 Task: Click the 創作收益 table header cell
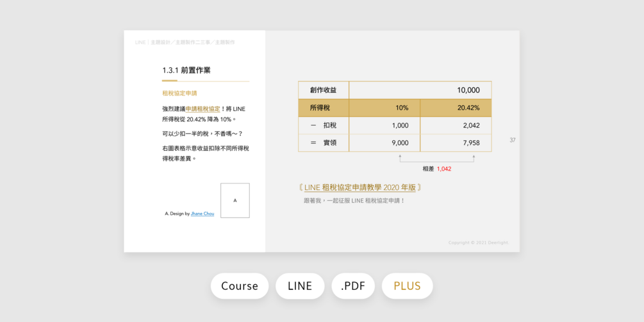[x=324, y=90]
